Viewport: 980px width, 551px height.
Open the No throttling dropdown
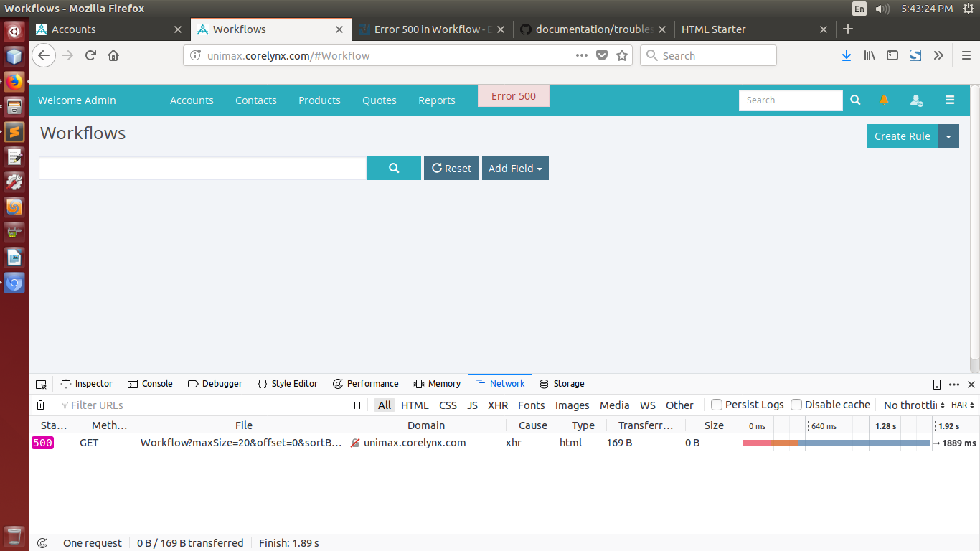click(914, 405)
